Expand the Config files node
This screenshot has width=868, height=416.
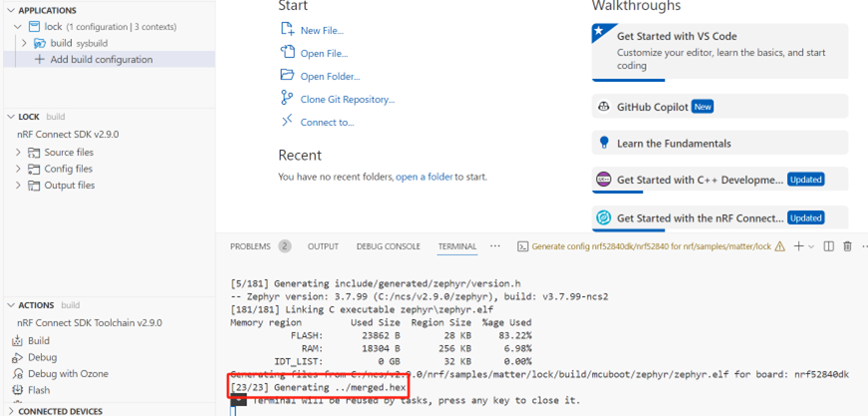coord(19,169)
